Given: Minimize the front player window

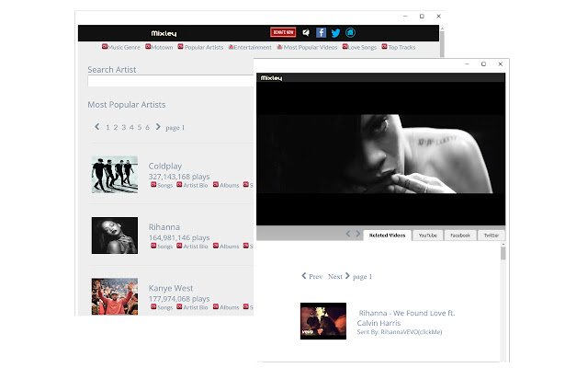Looking at the screenshot, I should click(467, 63).
